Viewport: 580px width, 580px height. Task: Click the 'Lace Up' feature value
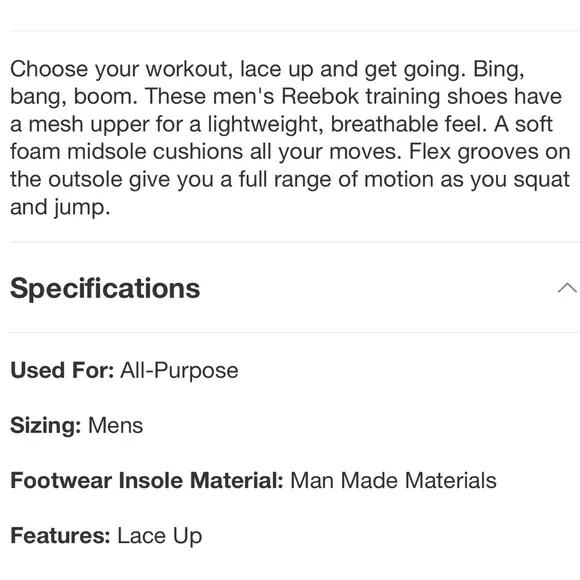click(x=160, y=536)
